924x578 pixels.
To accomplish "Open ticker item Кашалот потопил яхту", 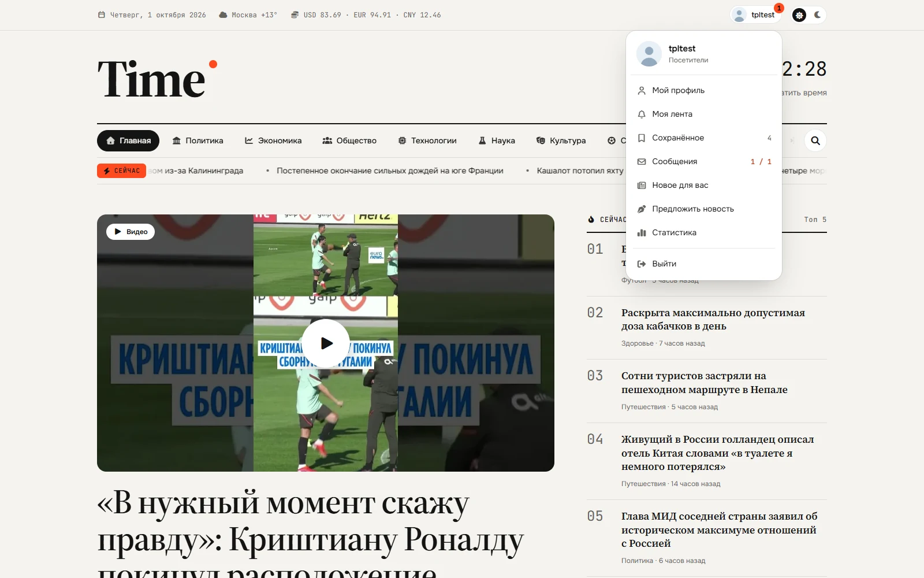I will (x=580, y=171).
